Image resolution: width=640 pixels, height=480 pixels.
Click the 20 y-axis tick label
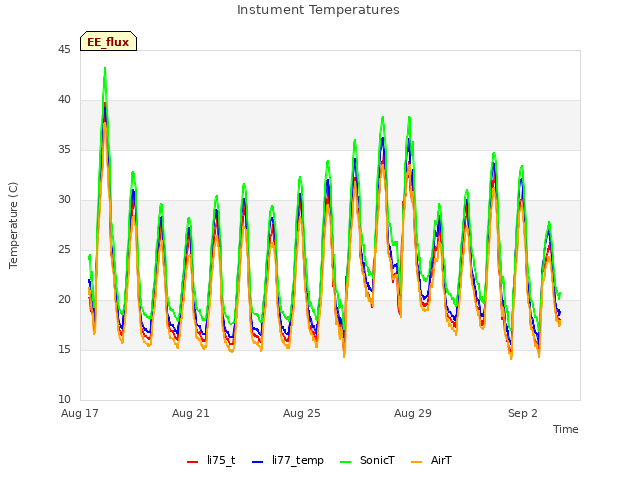click(x=64, y=300)
